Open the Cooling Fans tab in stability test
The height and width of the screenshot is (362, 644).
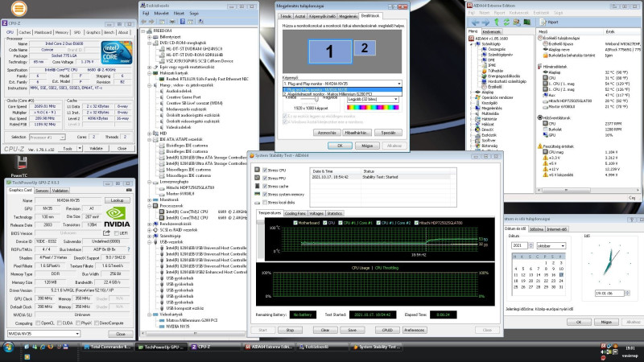[295, 213]
